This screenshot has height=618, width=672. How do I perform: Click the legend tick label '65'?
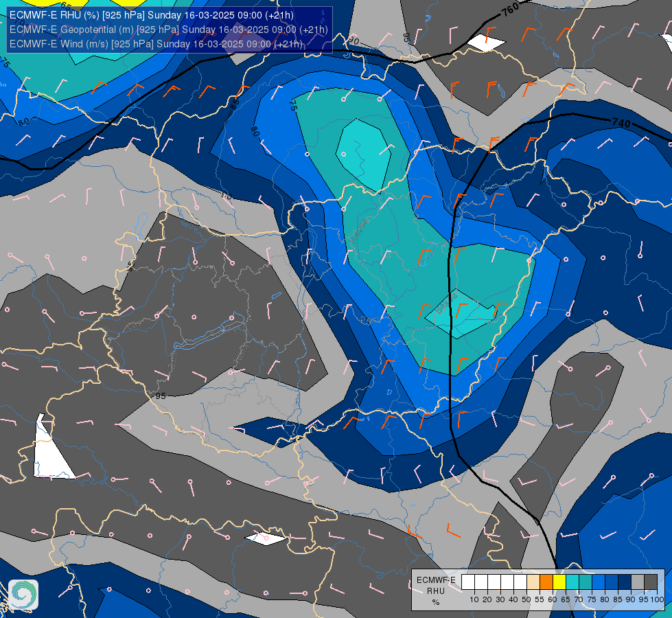point(566,599)
